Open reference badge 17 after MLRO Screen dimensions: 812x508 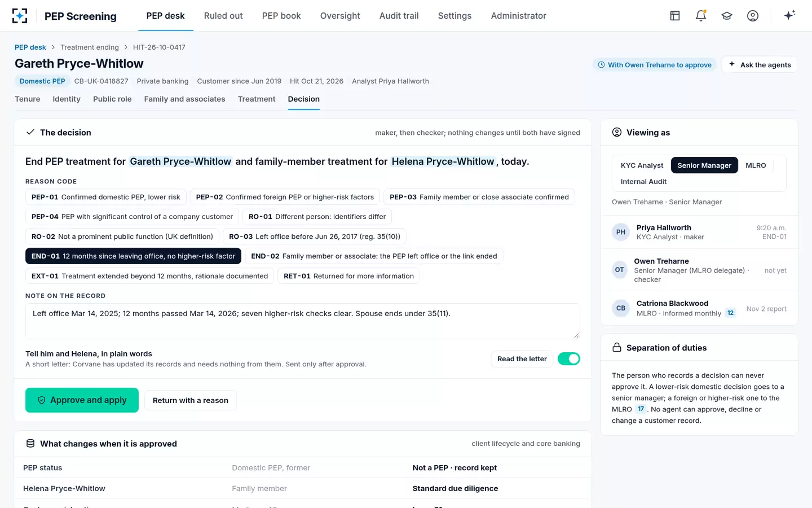tap(641, 409)
